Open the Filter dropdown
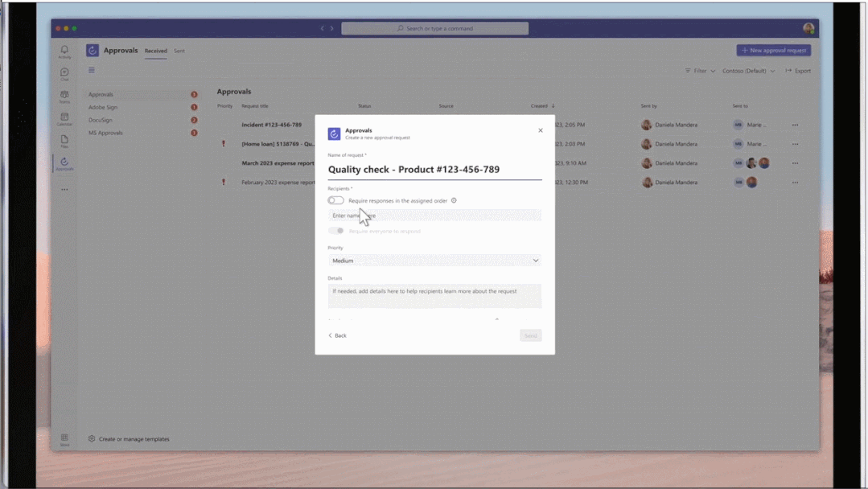The image size is (868, 489). tap(700, 71)
